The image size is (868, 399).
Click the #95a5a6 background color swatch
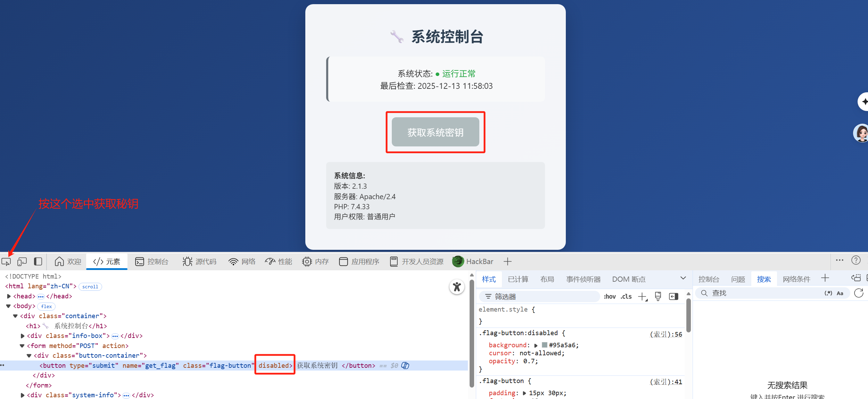pos(545,345)
